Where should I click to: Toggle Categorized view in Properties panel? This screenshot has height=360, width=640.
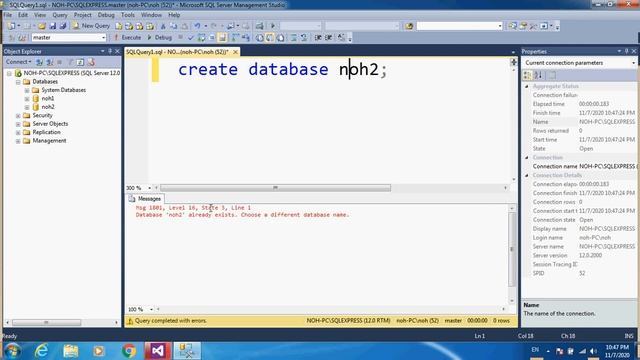pos(528,76)
